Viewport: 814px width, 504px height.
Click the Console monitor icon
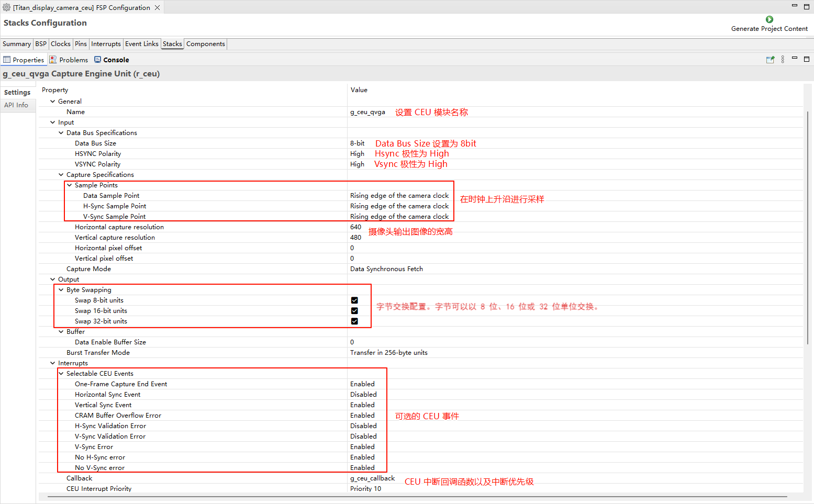pyautogui.click(x=97, y=60)
